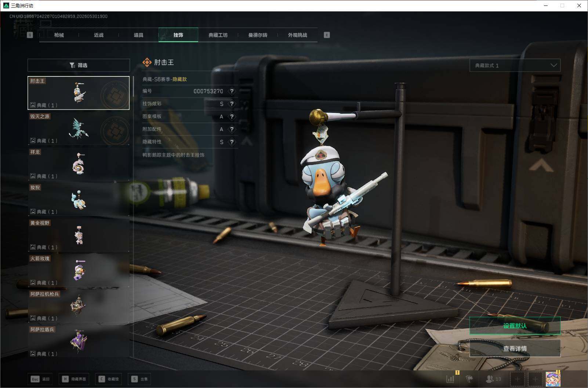The image size is (588, 388).
Task: Select the 阿萨拉盾兵 charm thumbnail
Action: tap(79, 342)
